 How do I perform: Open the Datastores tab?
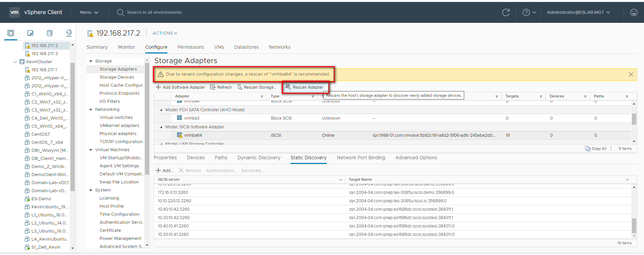[x=246, y=47]
